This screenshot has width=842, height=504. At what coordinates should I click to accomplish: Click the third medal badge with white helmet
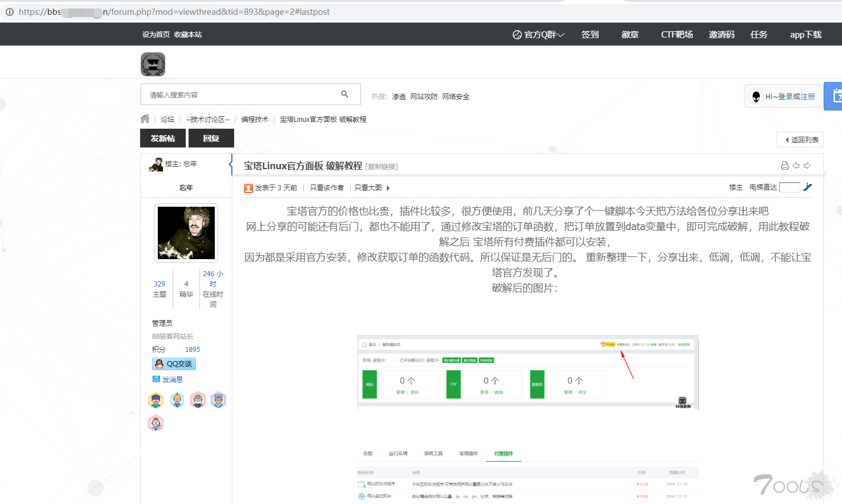(198, 400)
